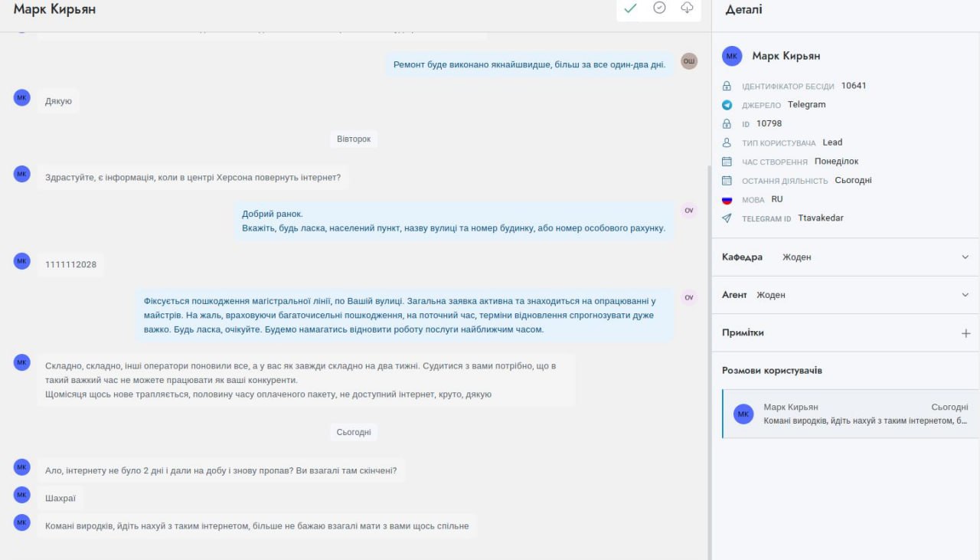Image resolution: width=980 pixels, height=560 pixels.
Task: Click the message 'Шахраї'
Action: (x=60, y=498)
